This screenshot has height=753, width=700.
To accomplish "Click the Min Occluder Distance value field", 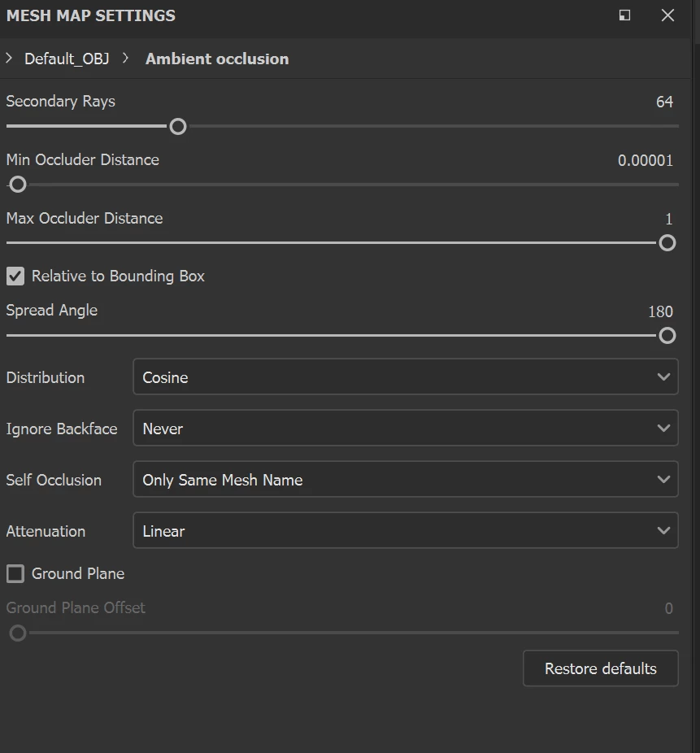I will pos(646,160).
